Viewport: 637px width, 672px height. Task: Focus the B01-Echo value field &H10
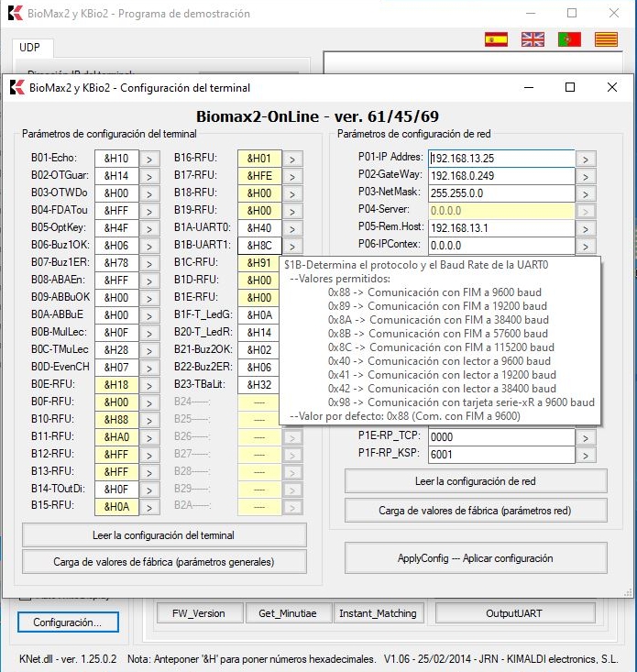[x=116, y=159]
